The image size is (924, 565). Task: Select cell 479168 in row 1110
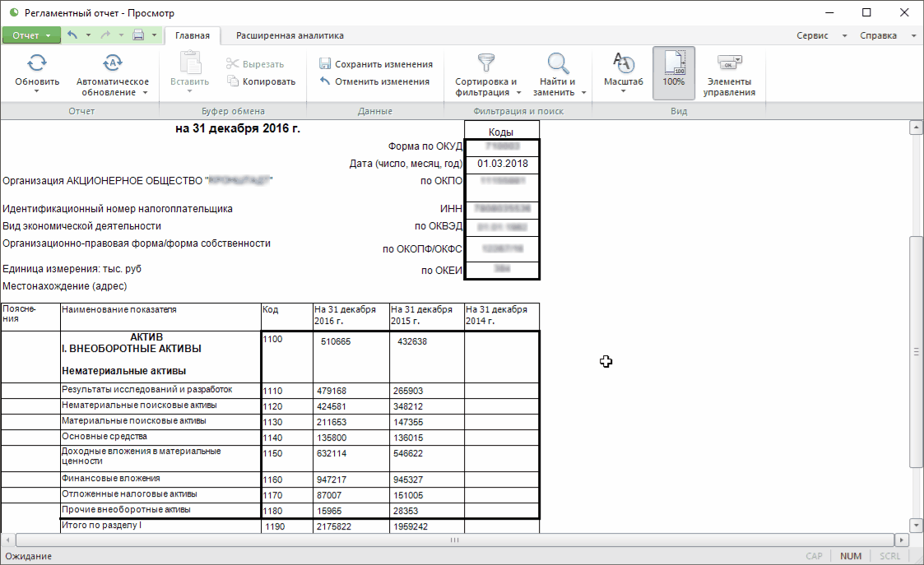pos(351,391)
